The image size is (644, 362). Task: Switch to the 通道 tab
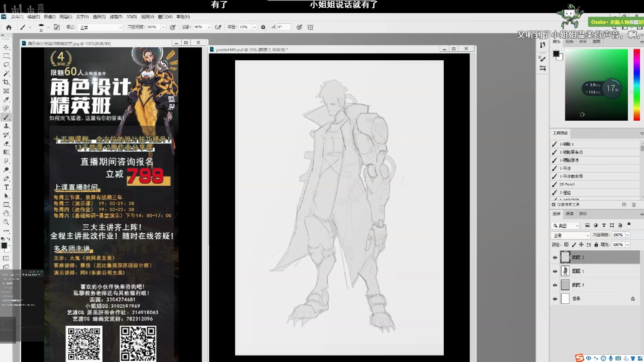(570, 214)
